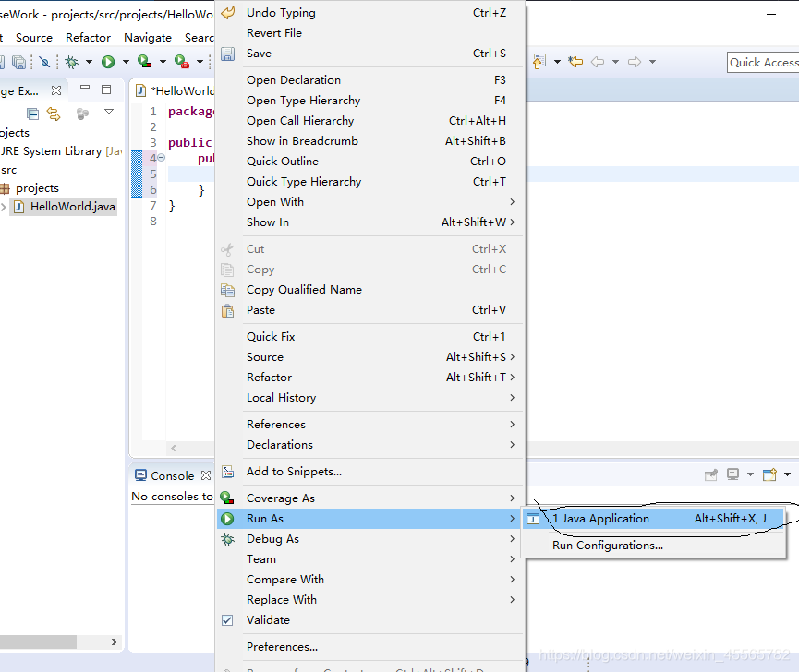799x672 pixels.
Task: Collapse the method fold on line 4
Action: [x=161, y=158]
